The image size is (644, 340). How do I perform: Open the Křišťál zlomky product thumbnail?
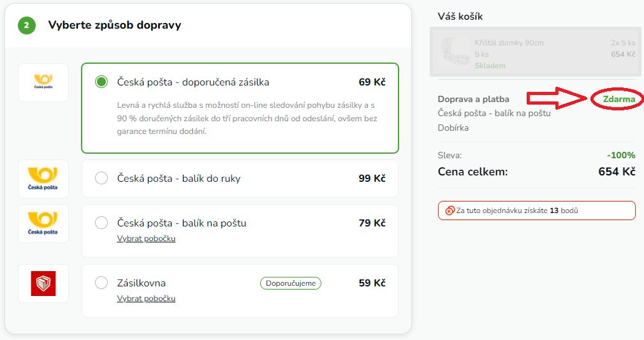pos(455,54)
